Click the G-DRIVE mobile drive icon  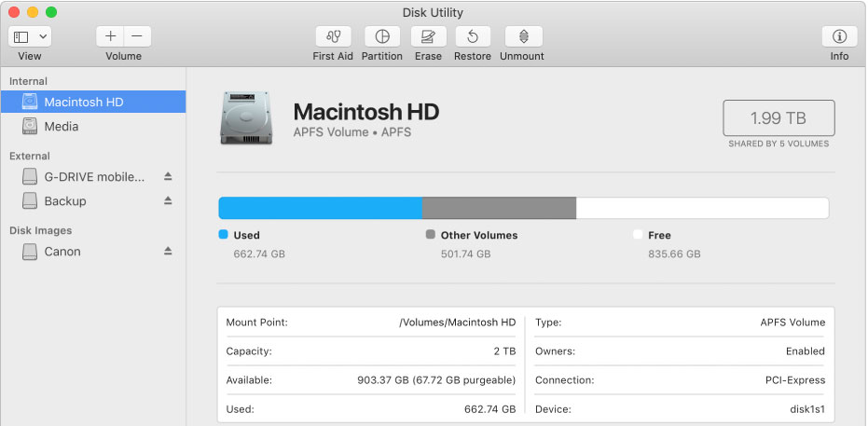(x=30, y=177)
